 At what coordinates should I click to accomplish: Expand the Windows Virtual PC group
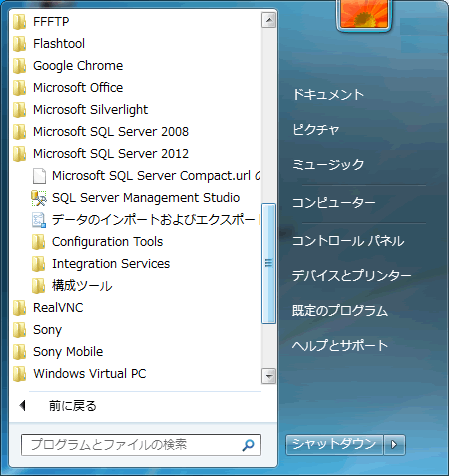tap(90, 374)
